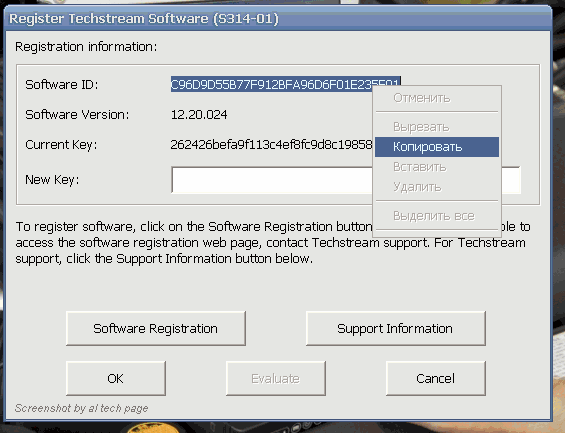Click the Registration information heading
This screenshot has width=565, height=433.
pyautogui.click(x=86, y=47)
